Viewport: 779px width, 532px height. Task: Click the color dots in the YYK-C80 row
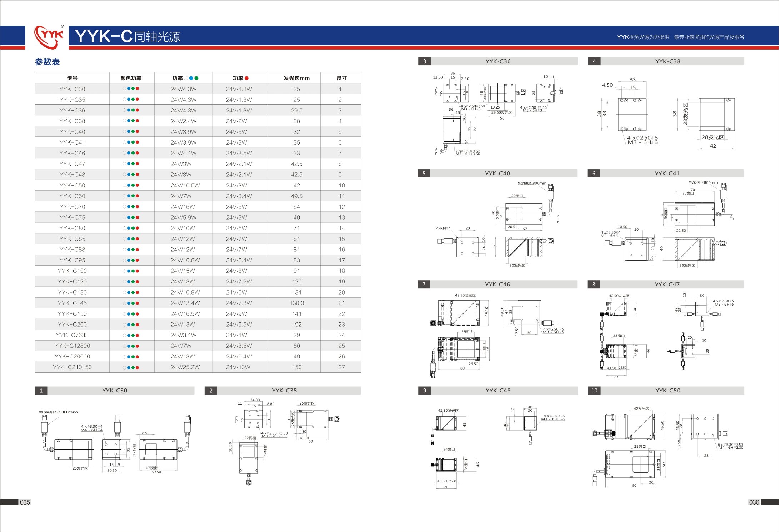131,228
